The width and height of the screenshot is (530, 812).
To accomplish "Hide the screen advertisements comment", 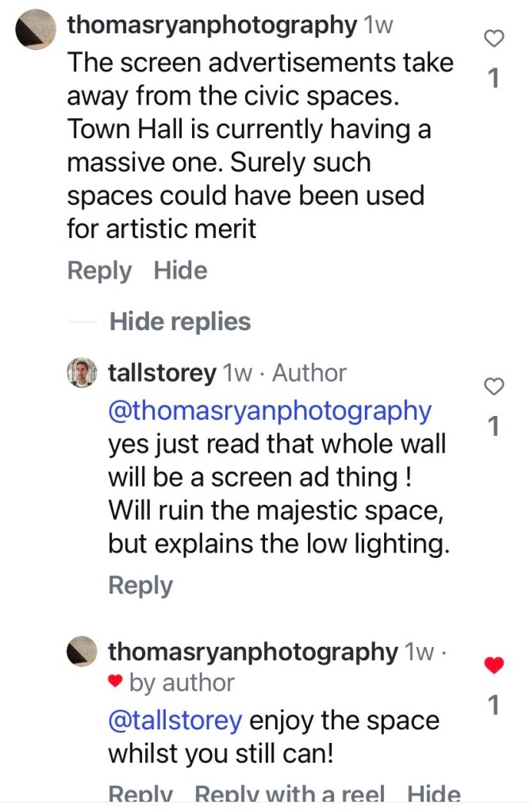I will [180, 271].
